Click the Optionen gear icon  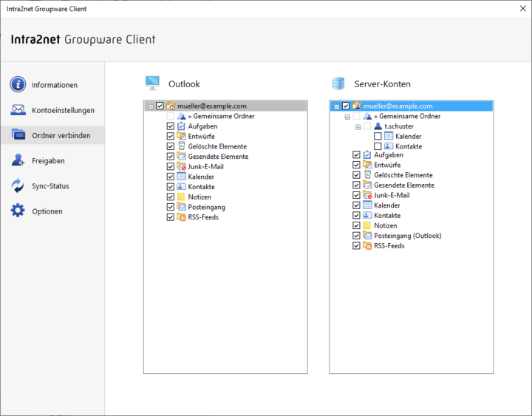pyautogui.click(x=18, y=211)
